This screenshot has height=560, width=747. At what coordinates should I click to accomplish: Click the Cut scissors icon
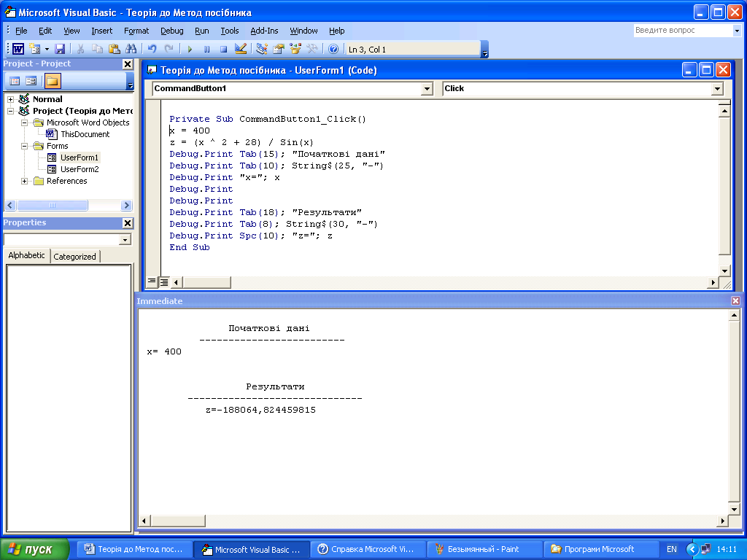[80, 49]
